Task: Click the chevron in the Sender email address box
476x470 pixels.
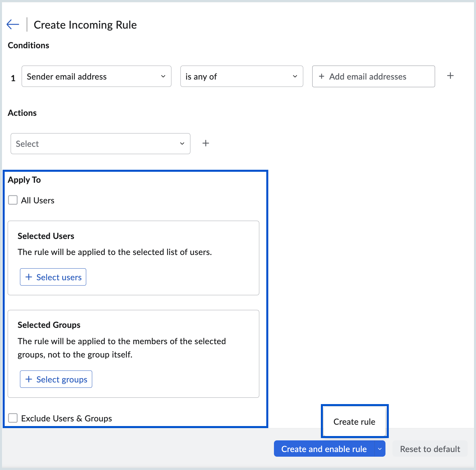Action: click(163, 77)
